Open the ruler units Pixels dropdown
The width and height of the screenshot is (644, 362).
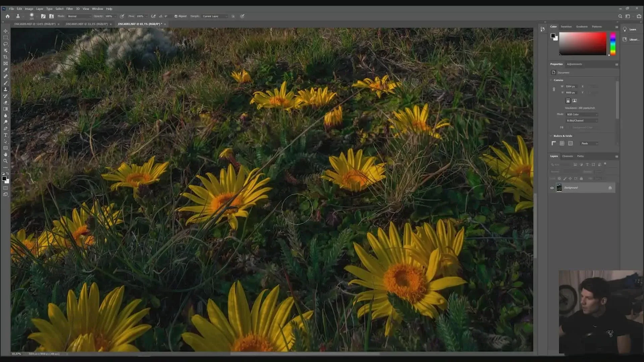click(x=589, y=143)
